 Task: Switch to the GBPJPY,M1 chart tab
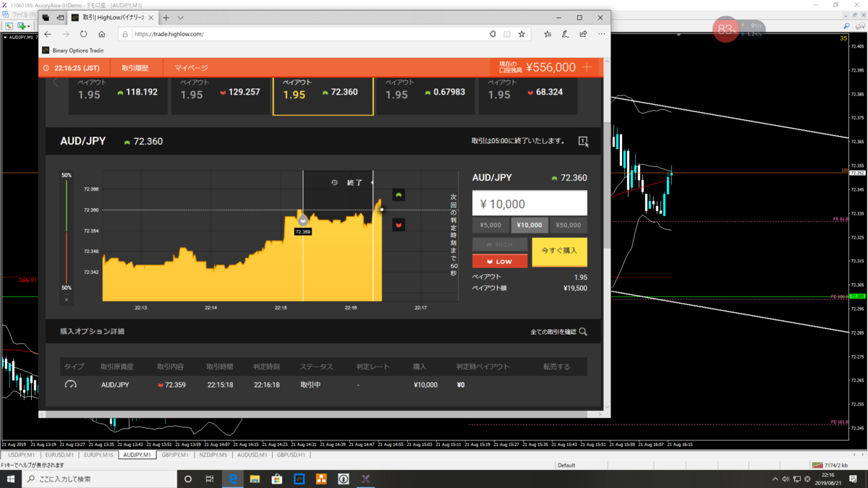175,455
